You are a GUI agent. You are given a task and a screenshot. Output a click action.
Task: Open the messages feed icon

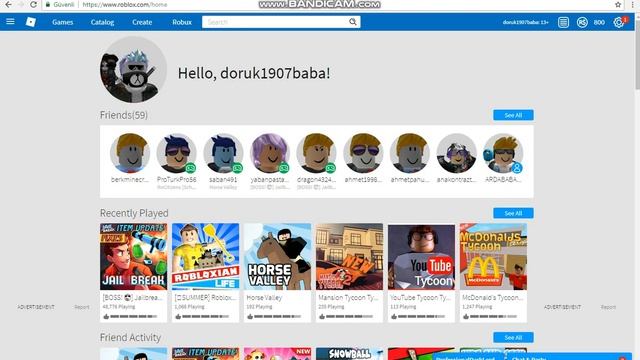563,22
